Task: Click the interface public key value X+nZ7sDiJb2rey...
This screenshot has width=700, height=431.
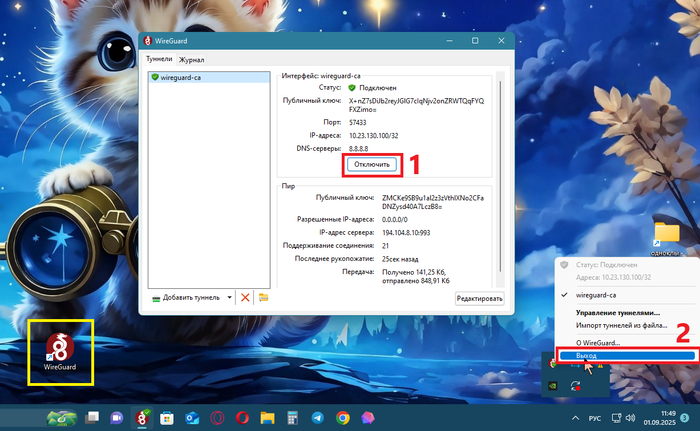Action: click(x=416, y=105)
